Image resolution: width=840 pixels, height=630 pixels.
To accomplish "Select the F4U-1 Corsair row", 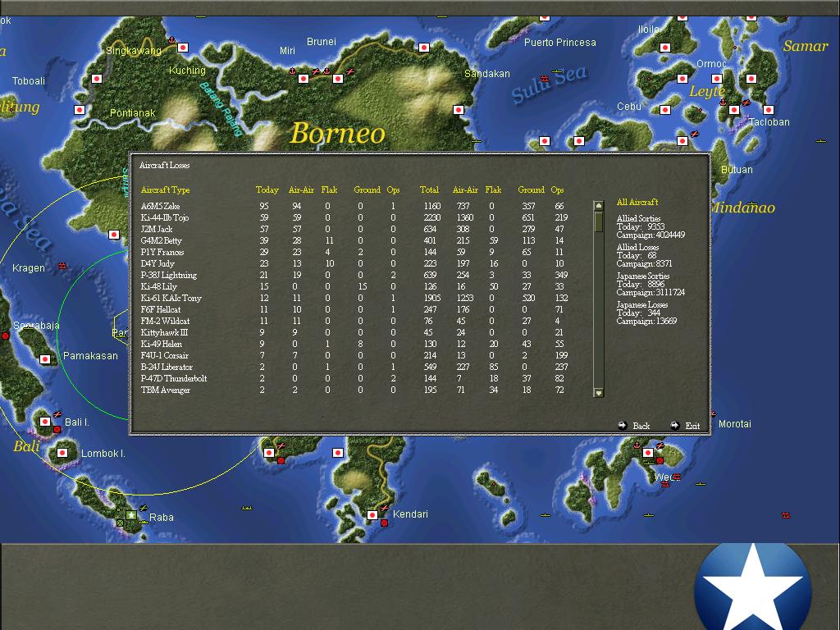I will click(354, 355).
